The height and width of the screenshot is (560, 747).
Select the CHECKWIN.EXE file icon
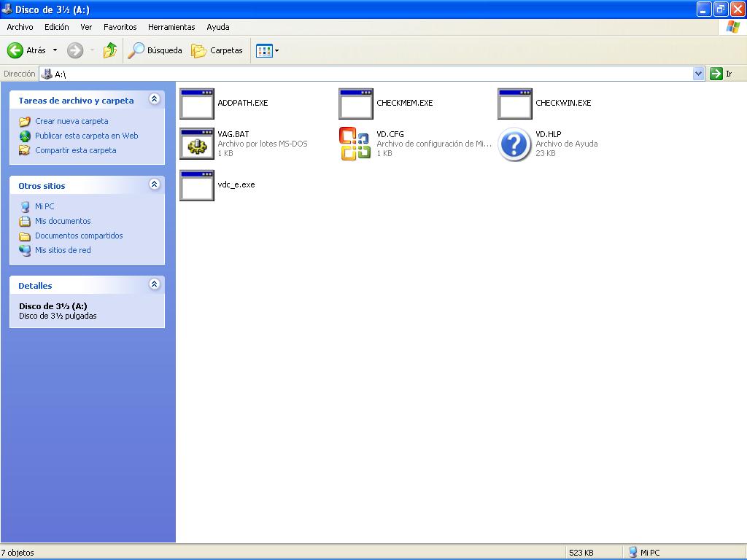coord(515,104)
